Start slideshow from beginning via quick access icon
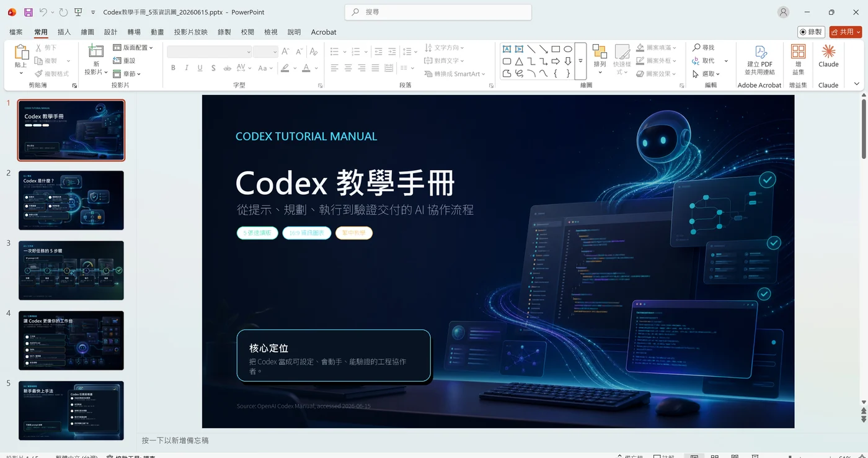This screenshot has height=458, width=868. [78, 12]
